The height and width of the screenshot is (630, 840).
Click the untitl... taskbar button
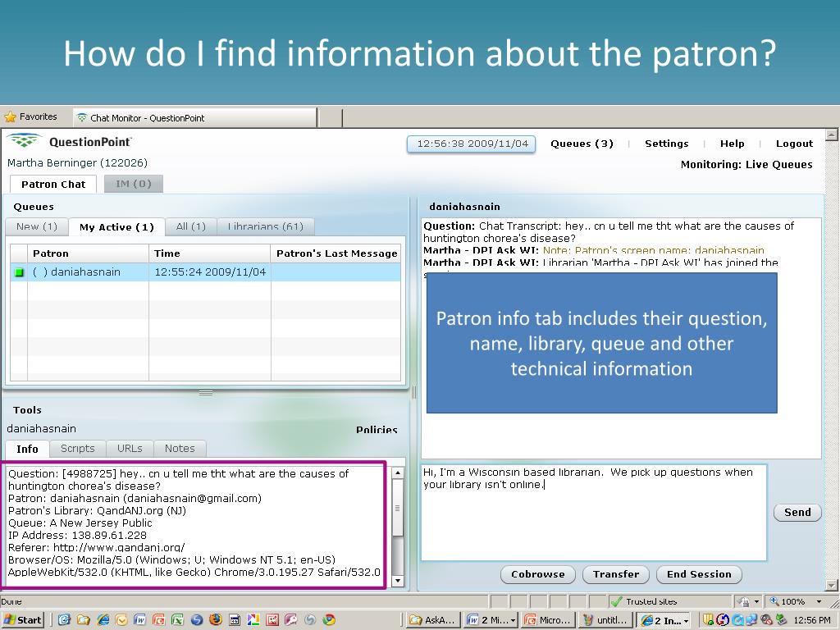click(605, 620)
